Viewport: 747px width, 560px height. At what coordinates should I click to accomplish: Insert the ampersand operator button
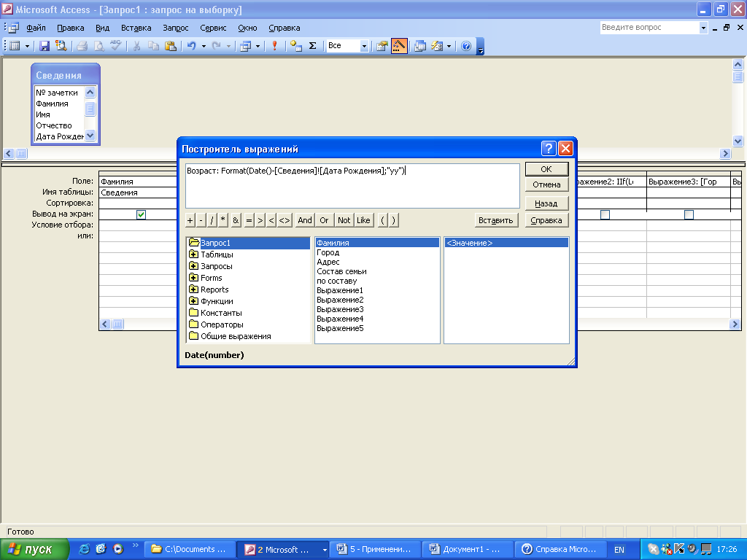point(236,220)
